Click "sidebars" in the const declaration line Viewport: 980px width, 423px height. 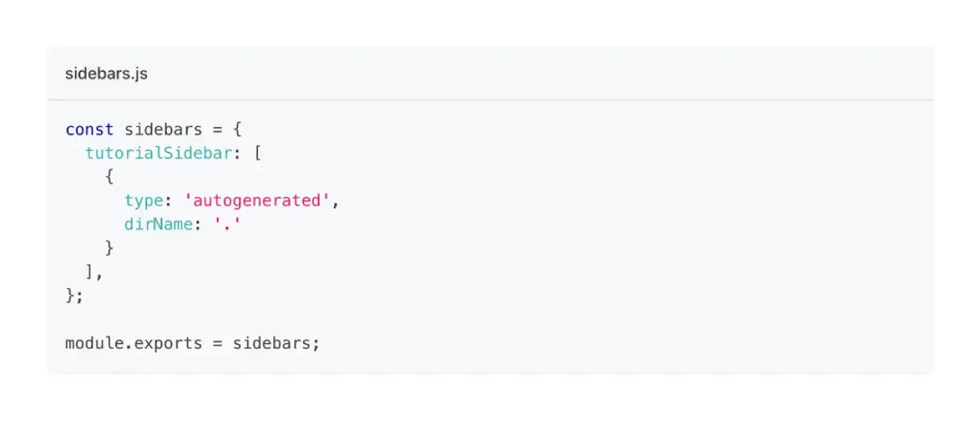pos(163,130)
